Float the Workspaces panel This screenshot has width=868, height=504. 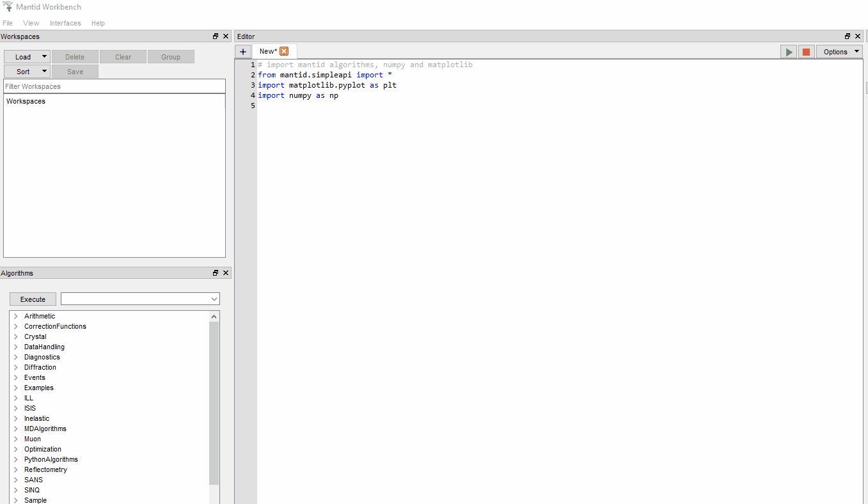point(216,36)
